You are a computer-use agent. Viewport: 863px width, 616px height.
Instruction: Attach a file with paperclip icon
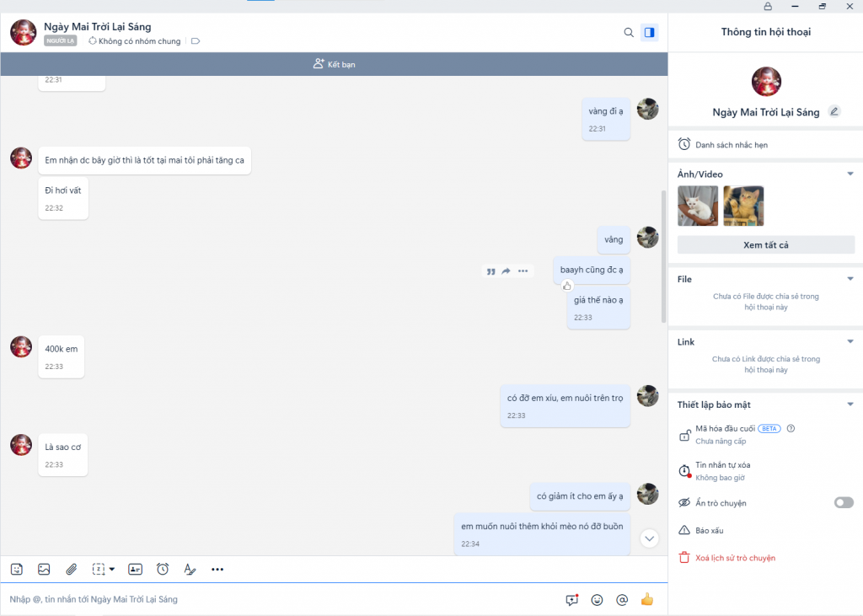[71, 569]
